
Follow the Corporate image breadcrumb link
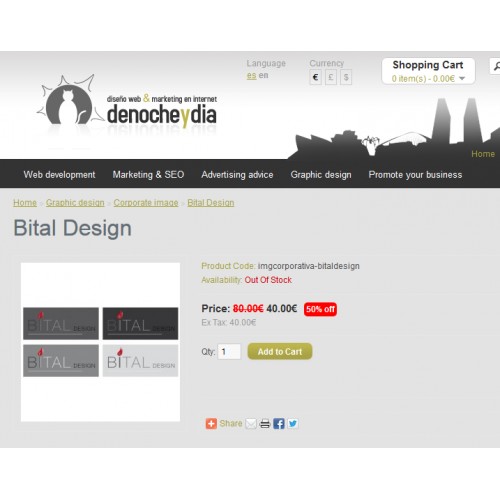click(146, 203)
